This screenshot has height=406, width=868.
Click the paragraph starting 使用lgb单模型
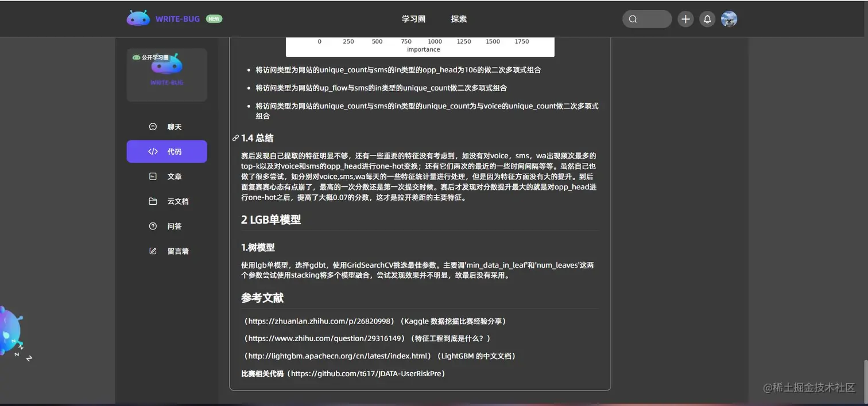(x=417, y=270)
